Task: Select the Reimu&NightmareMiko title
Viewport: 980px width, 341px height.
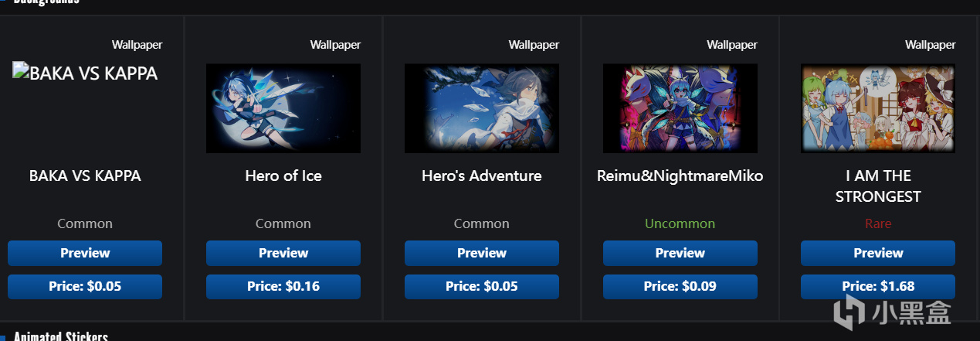Action: (680, 176)
